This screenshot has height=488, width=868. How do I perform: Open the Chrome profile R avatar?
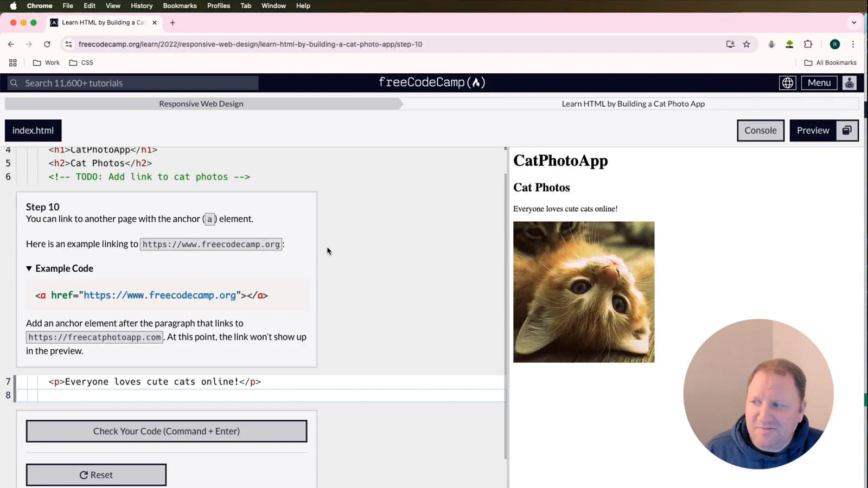tap(835, 44)
